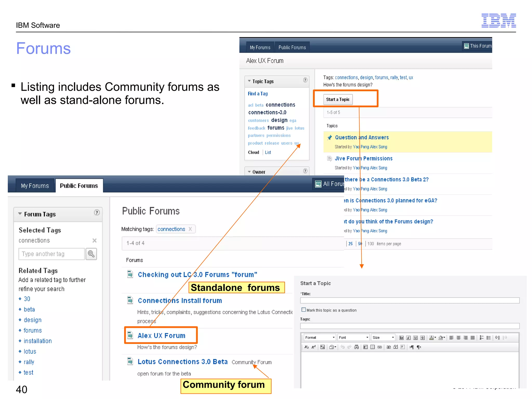Switch tag view to Cloud
The width and height of the screenshot is (532, 399).
coord(254,152)
